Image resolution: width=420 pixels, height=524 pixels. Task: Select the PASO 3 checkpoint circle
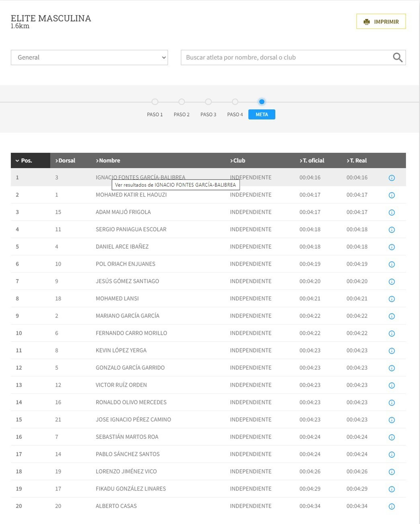pos(208,102)
